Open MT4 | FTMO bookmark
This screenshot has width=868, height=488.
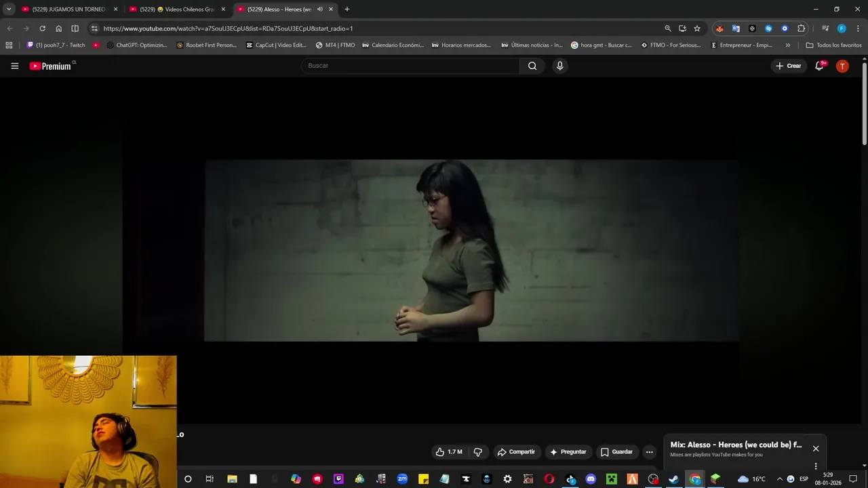pos(335,45)
